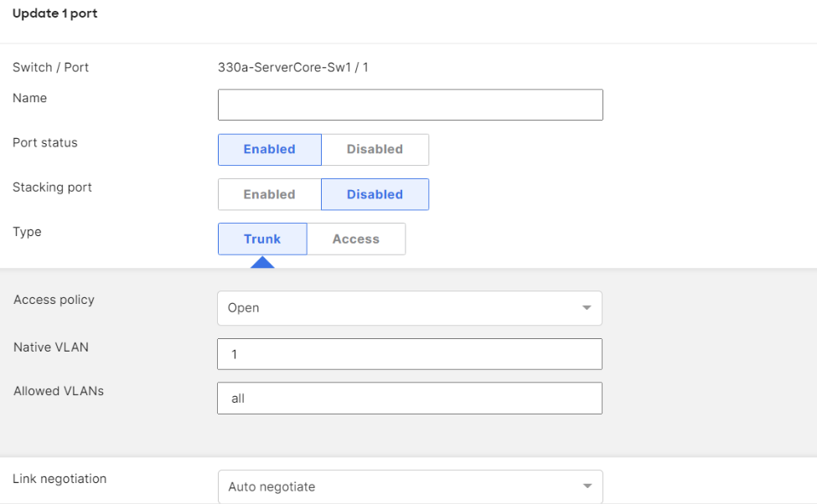
Task: Click the Link negotiation label
Action: click(x=59, y=479)
